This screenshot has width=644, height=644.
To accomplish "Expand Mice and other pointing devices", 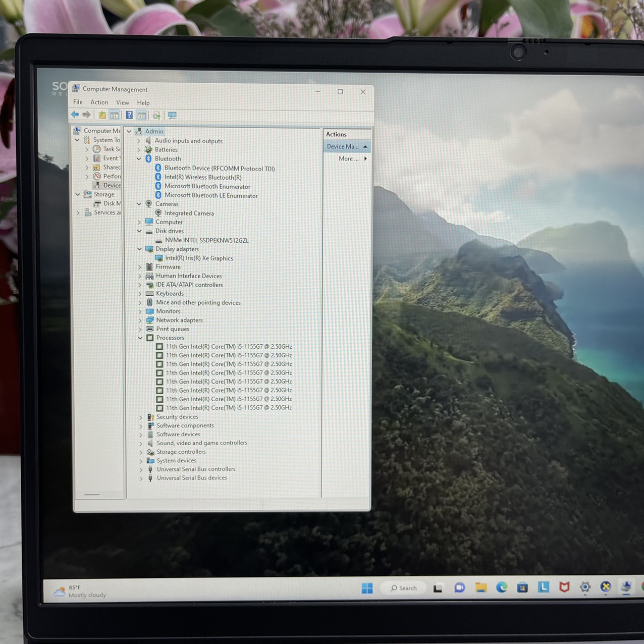I will pos(140,302).
